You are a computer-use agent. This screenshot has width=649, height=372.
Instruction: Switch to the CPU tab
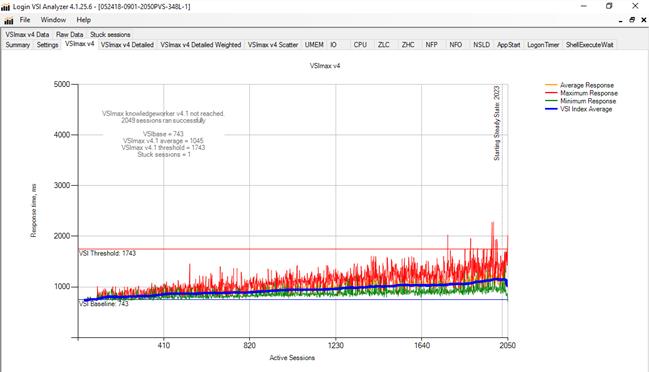coord(360,45)
